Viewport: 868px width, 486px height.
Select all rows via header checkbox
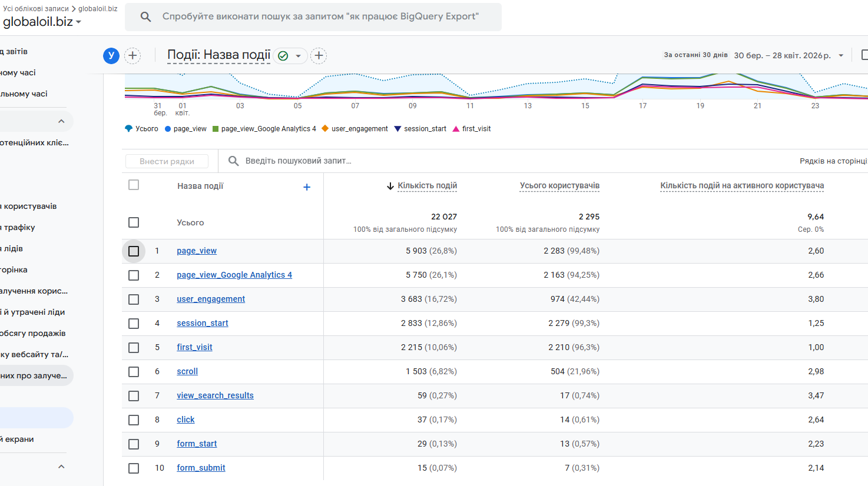134,185
